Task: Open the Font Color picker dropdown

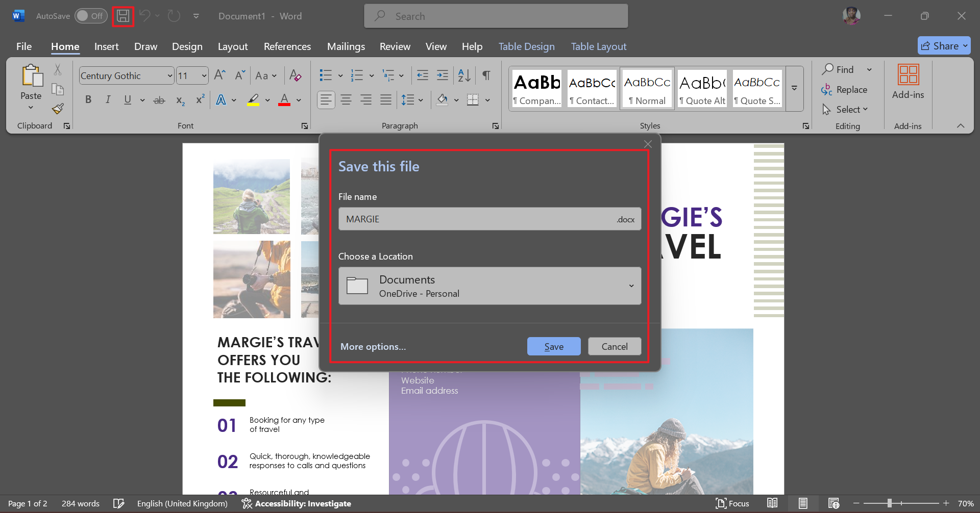Action: click(x=298, y=99)
